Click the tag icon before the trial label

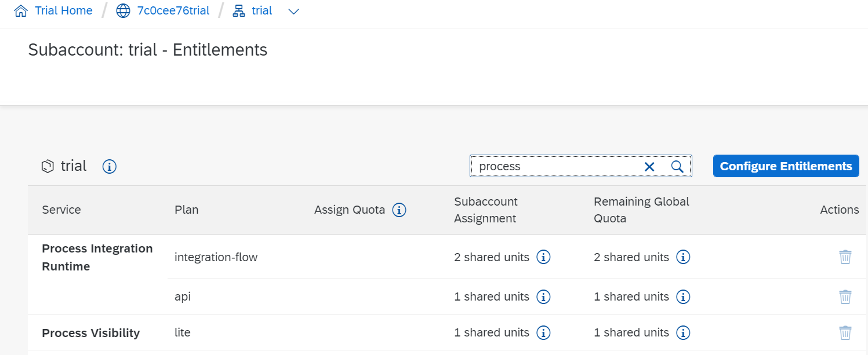tap(47, 166)
